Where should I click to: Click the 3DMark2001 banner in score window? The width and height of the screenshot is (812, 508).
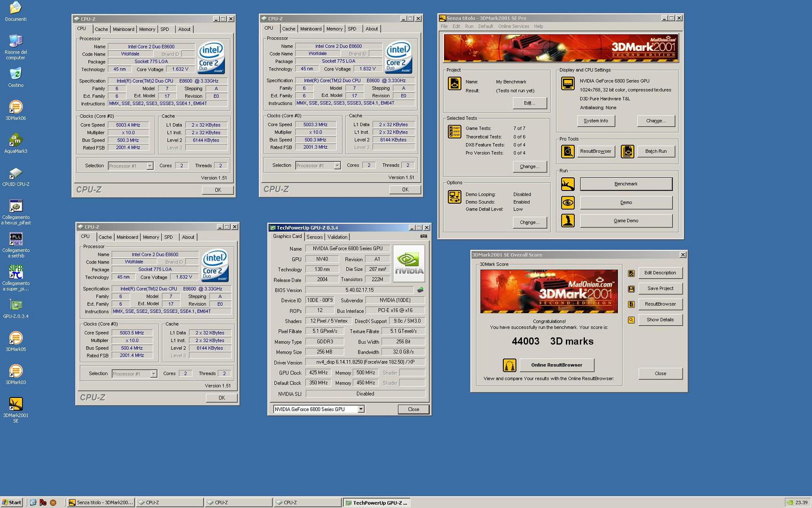pos(549,292)
